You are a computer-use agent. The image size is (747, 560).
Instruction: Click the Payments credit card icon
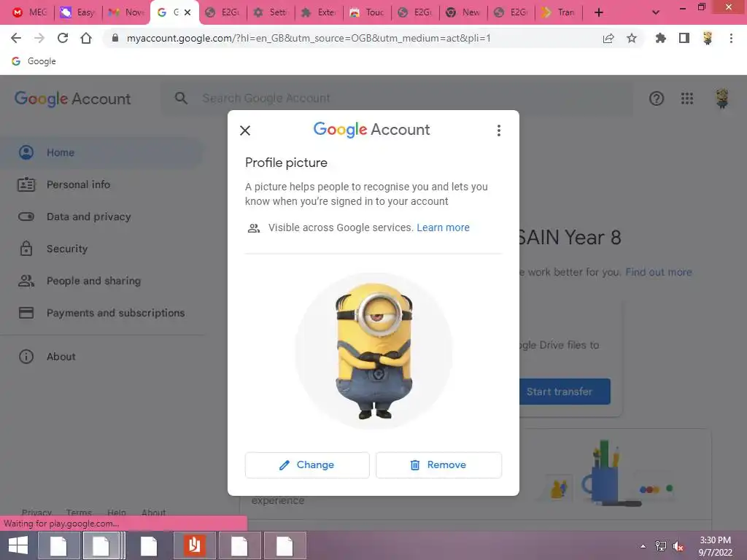point(26,313)
